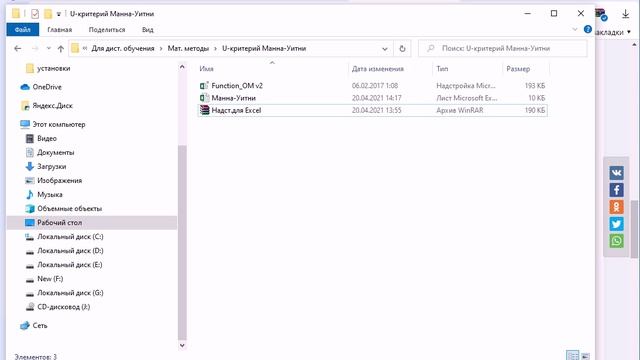
Task: Expand hidden breadcrumb path chevrons
Action: click(x=85, y=48)
